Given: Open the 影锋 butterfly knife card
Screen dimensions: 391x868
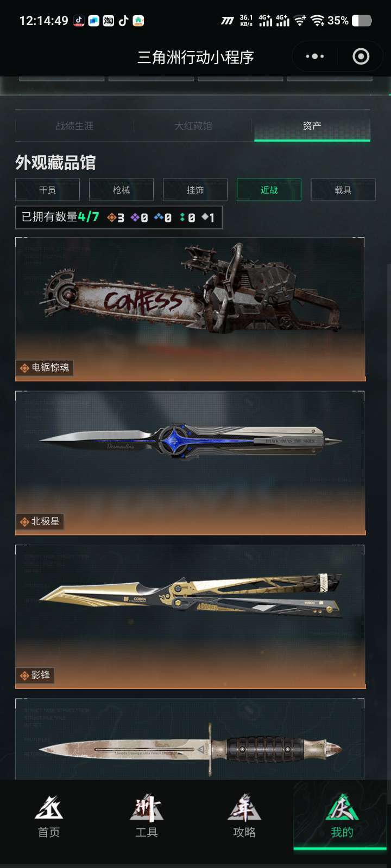Looking at the screenshot, I should 190,617.
